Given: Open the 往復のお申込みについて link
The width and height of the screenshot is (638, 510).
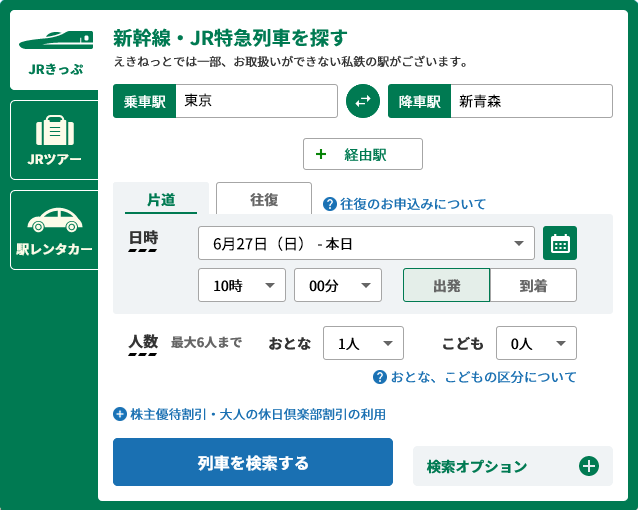Looking at the screenshot, I should click(413, 204).
